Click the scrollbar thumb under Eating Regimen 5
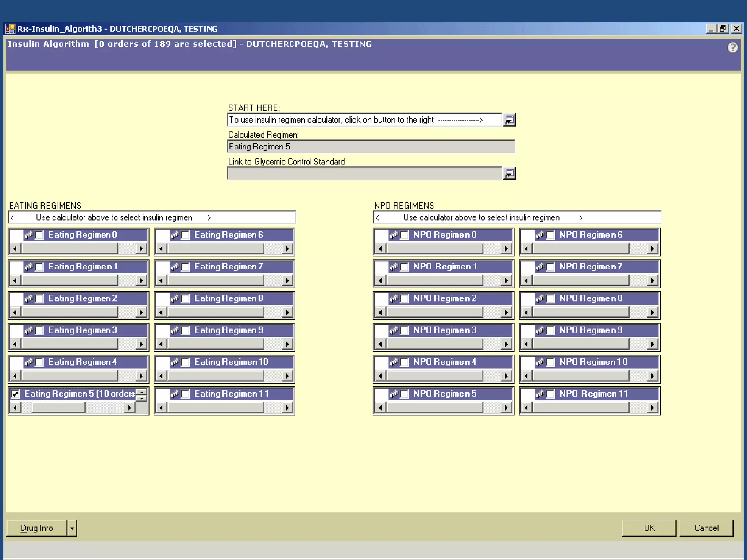Viewport: 747px width, 560px height. pos(58,407)
